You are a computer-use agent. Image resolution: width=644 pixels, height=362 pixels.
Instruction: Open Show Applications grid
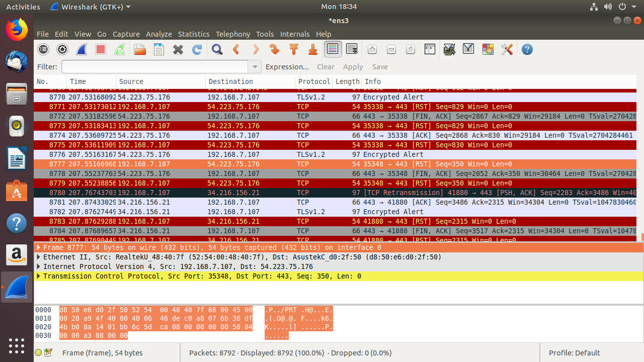17,345
